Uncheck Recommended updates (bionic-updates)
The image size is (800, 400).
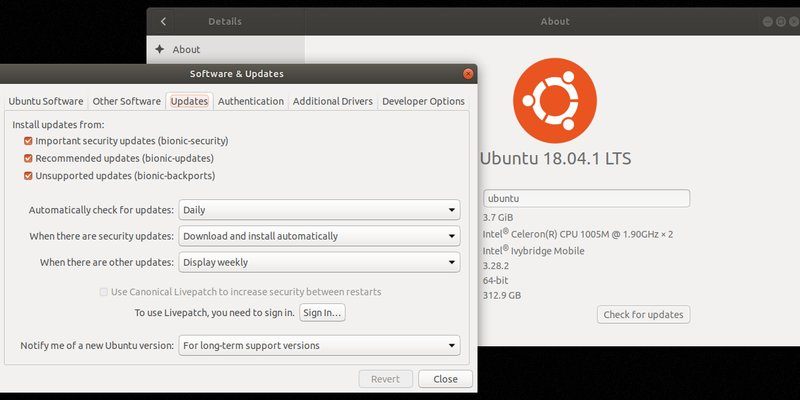pyautogui.click(x=28, y=158)
